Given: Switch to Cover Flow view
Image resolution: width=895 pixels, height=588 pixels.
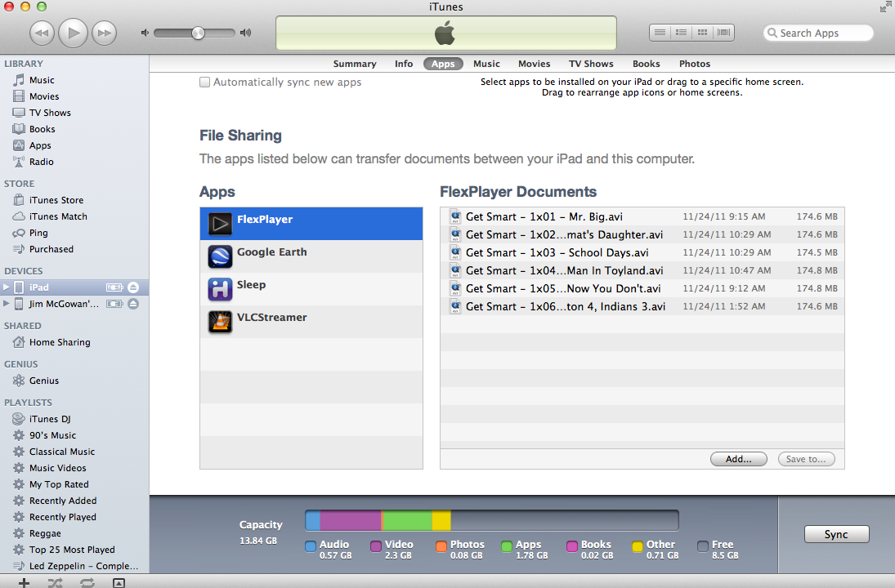Looking at the screenshot, I should (x=723, y=33).
